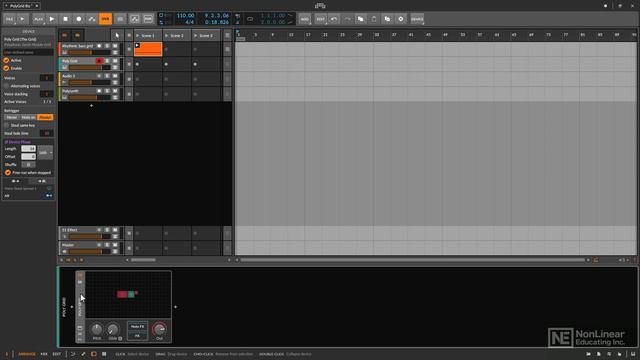Open the Note FX slot on Poly Grid
This screenshot has height=360, width=640.
pos(137,327)
